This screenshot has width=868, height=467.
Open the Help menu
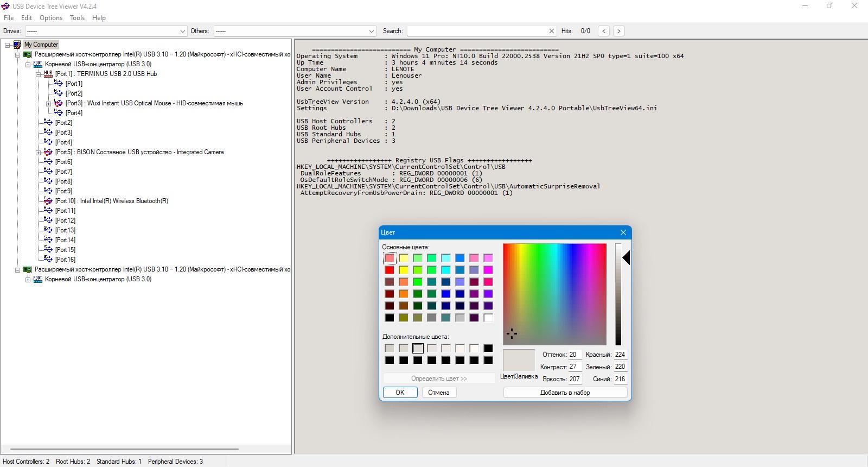[x=99, y=18]
